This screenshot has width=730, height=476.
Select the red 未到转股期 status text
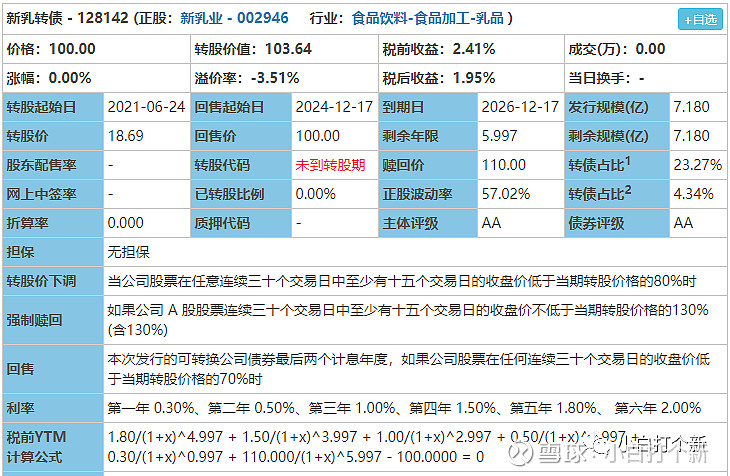[330, 165]
